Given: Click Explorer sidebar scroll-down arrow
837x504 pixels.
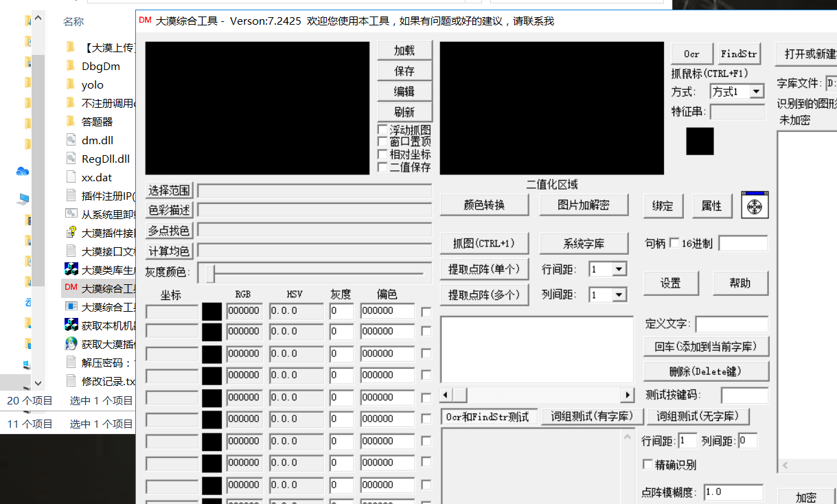Looking at the screenshot, I should (x=38, y=383).
